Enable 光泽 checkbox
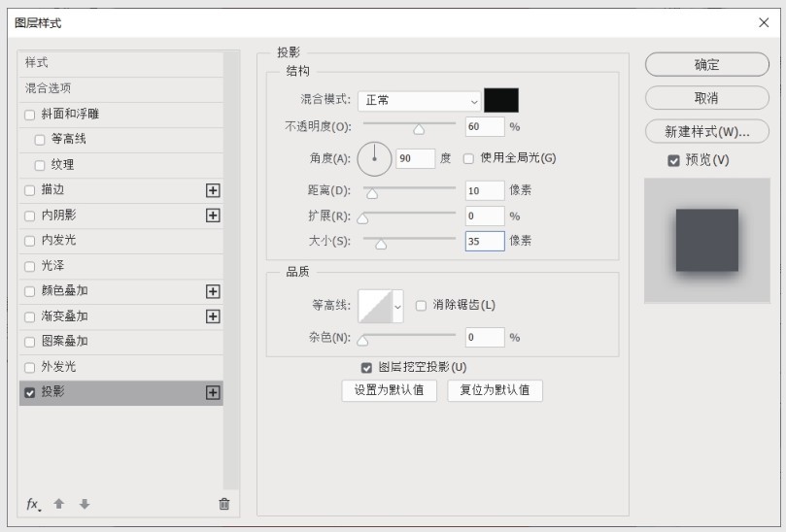Viewport: 786px width, 532px height. click(x=29, y=267)
